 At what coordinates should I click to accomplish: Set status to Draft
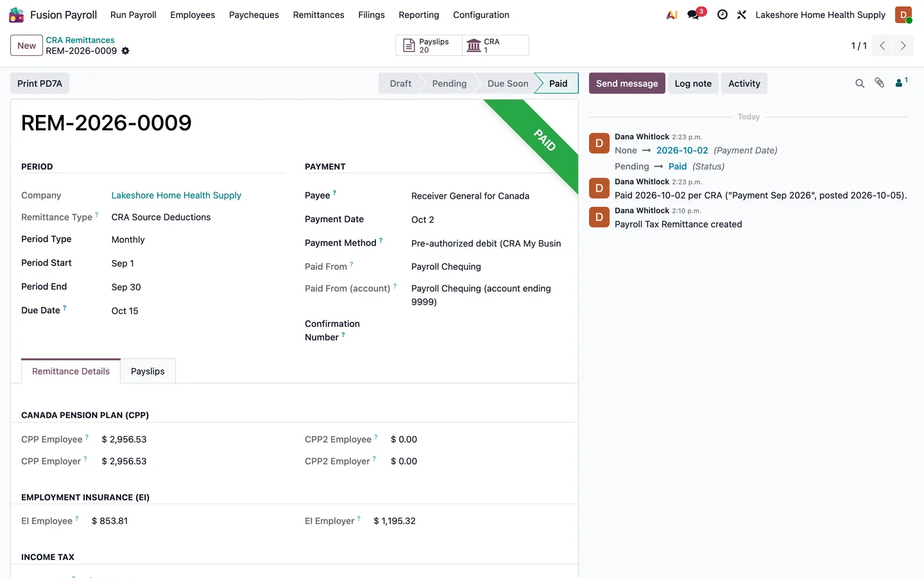(x=400, y=83)
